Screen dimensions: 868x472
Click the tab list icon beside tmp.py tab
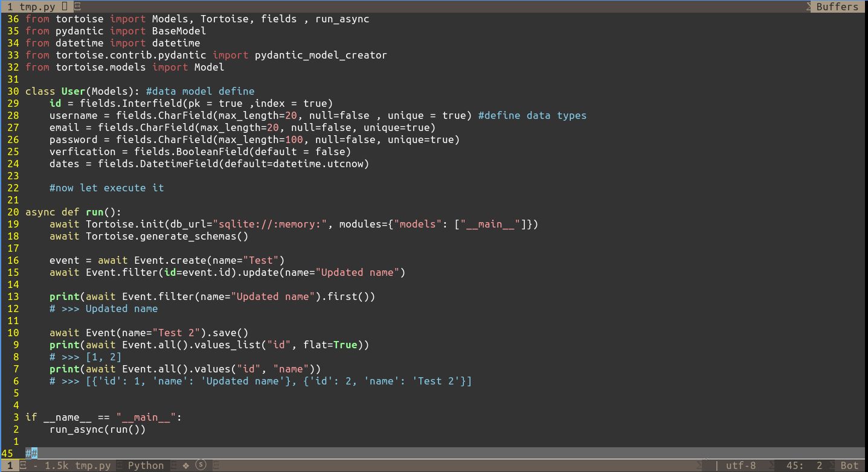[77, 6]
